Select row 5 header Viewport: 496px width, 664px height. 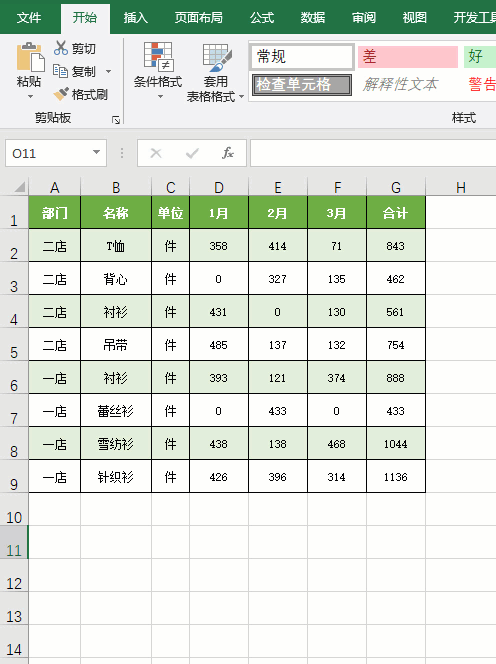click(x=14, y=345)
